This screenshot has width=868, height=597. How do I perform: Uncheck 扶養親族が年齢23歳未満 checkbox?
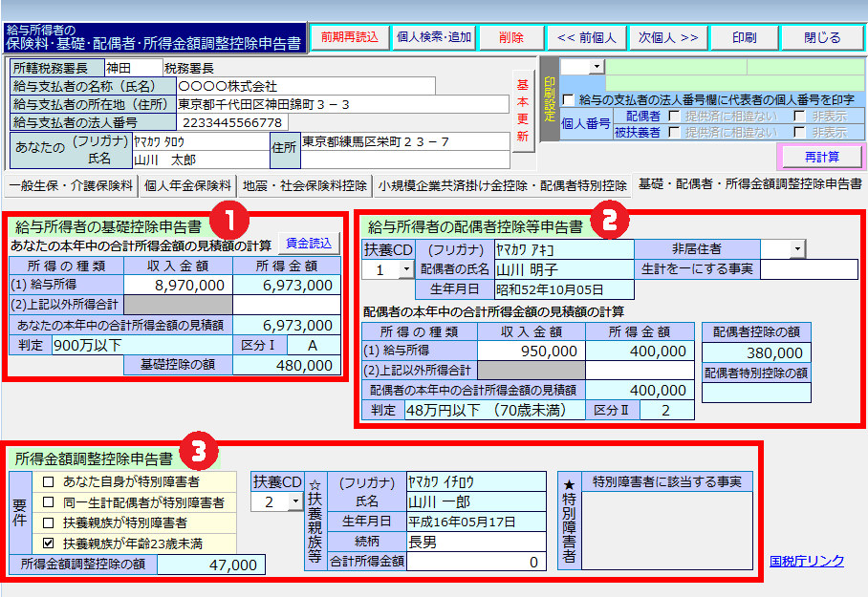pyautogui.click(x=49, y=543)
